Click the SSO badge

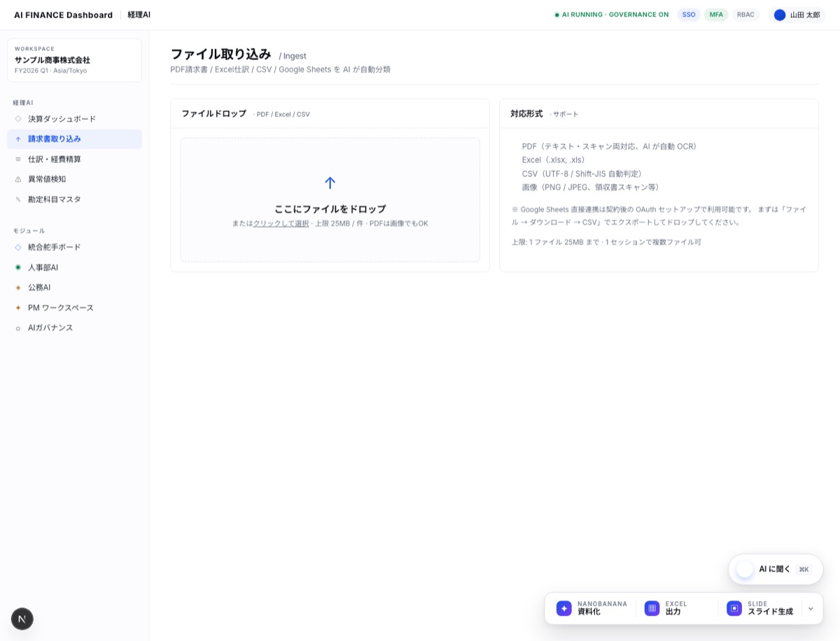[689, 15]
